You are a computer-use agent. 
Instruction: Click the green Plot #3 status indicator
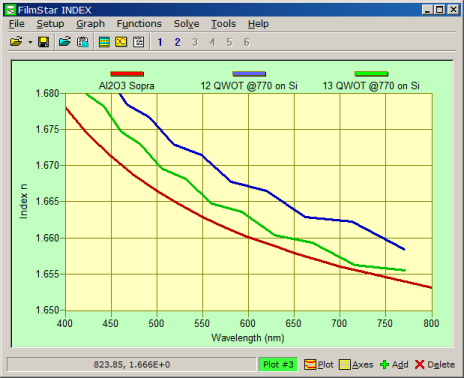(x=278, y=365)
